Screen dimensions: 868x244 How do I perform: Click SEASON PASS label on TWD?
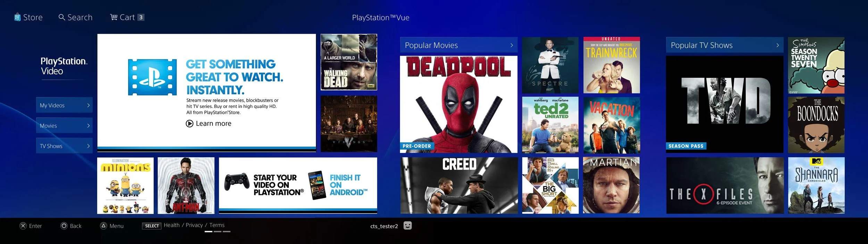[686, 146]
